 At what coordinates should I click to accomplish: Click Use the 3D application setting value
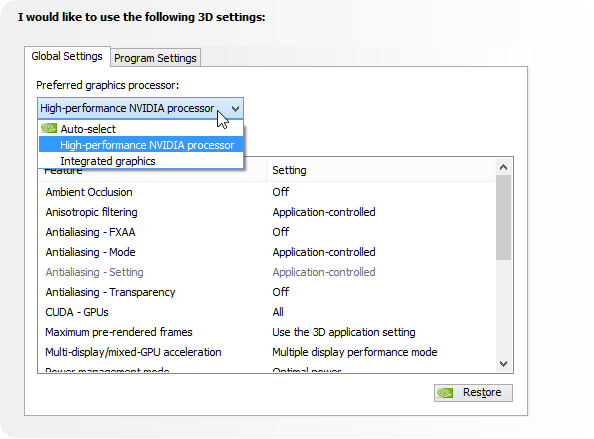344,332
